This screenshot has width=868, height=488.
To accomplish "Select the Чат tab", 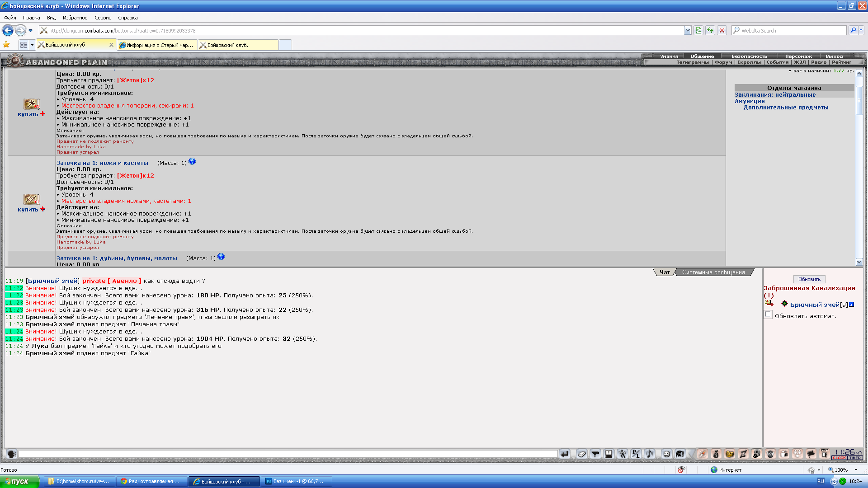I will click(664, 272).
